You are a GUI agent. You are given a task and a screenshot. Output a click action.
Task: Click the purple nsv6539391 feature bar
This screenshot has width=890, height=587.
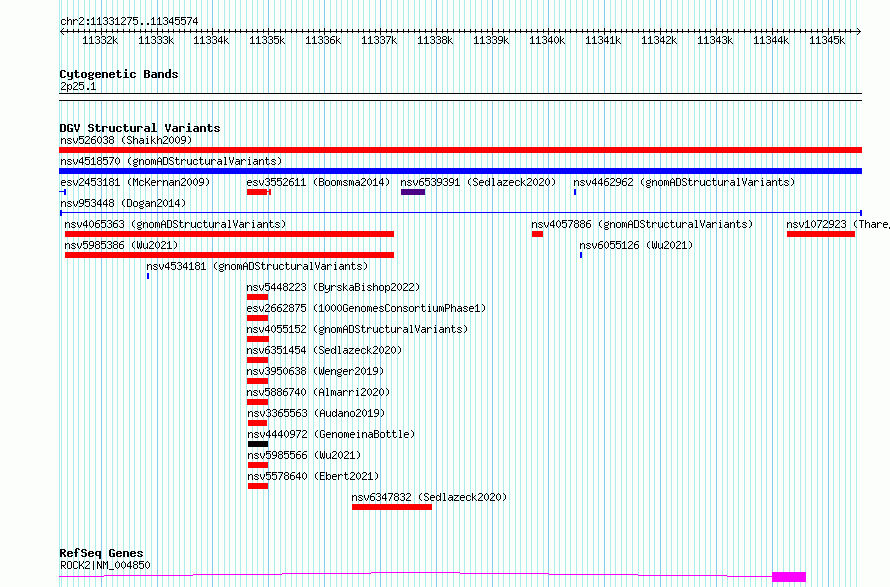coord(413,192)
